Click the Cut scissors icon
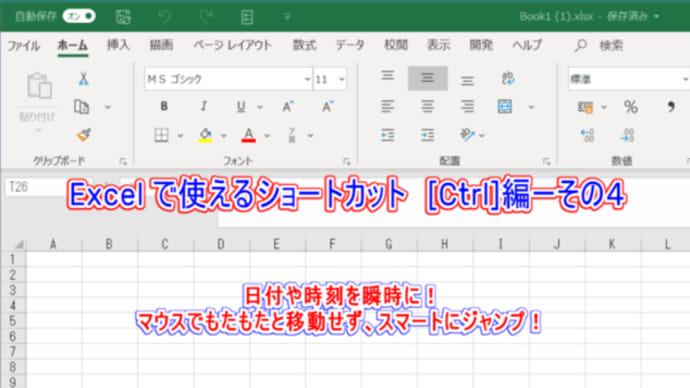The height and width of the screenshot is (388, 690). coord(83,79)
